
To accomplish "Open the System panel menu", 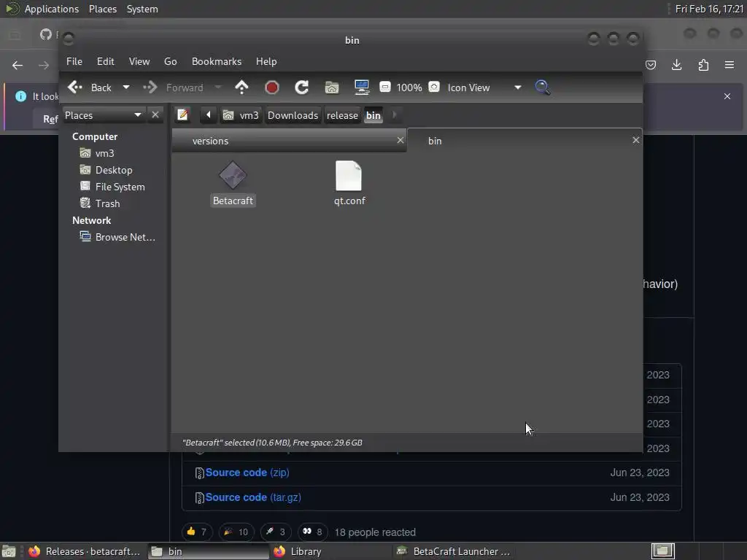I will 142,9.
